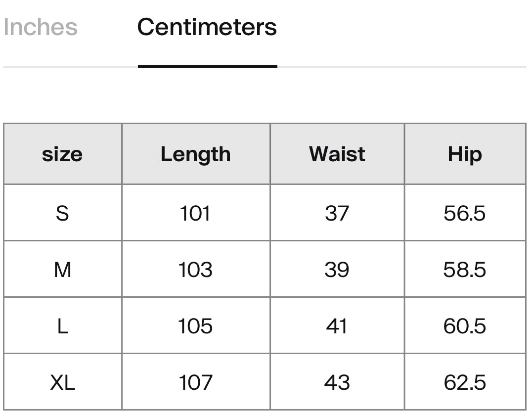The image size is (532, 415).
Task: Click the Waist column header
Action: [x=337, y=154]
